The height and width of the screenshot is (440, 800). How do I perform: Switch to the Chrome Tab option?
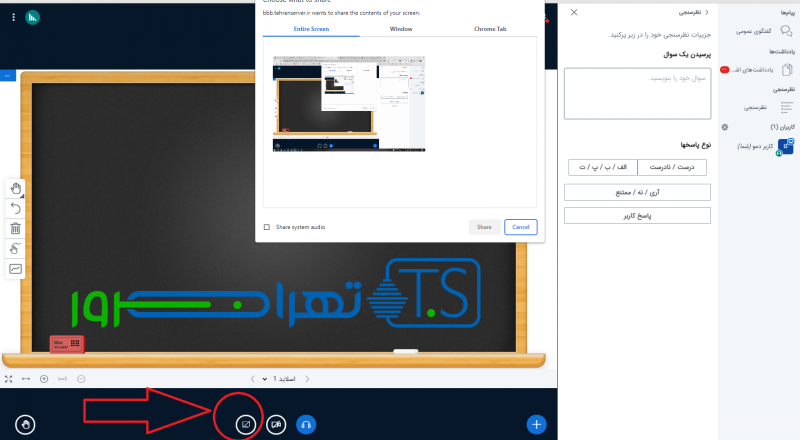(490, 29)
